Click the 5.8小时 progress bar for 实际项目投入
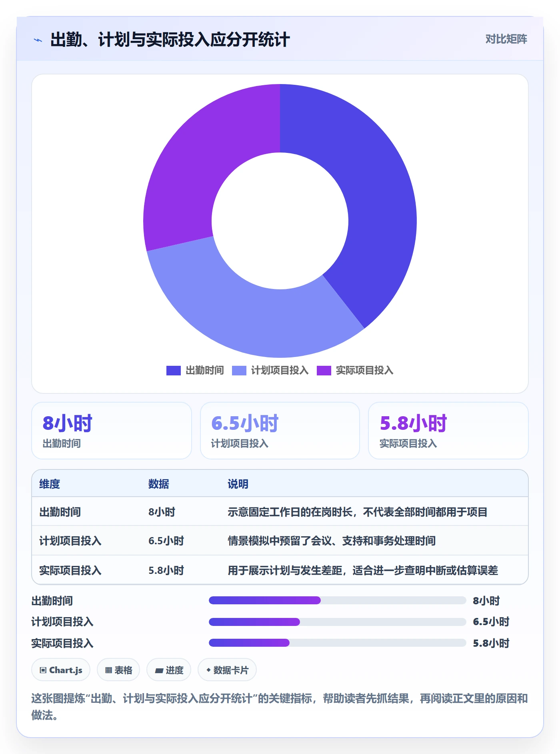560x754 pixels. 337,643
